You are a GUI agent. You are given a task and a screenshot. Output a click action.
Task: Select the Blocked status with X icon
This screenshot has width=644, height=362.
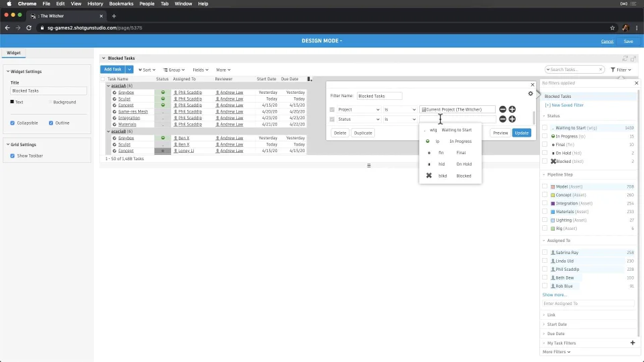click(x=450, y=176)
